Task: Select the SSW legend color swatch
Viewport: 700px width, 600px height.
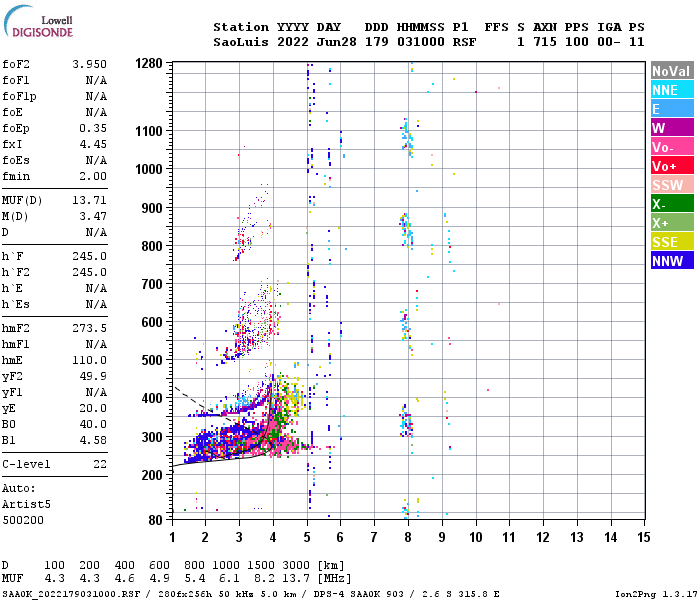Action: coord(672,185)
